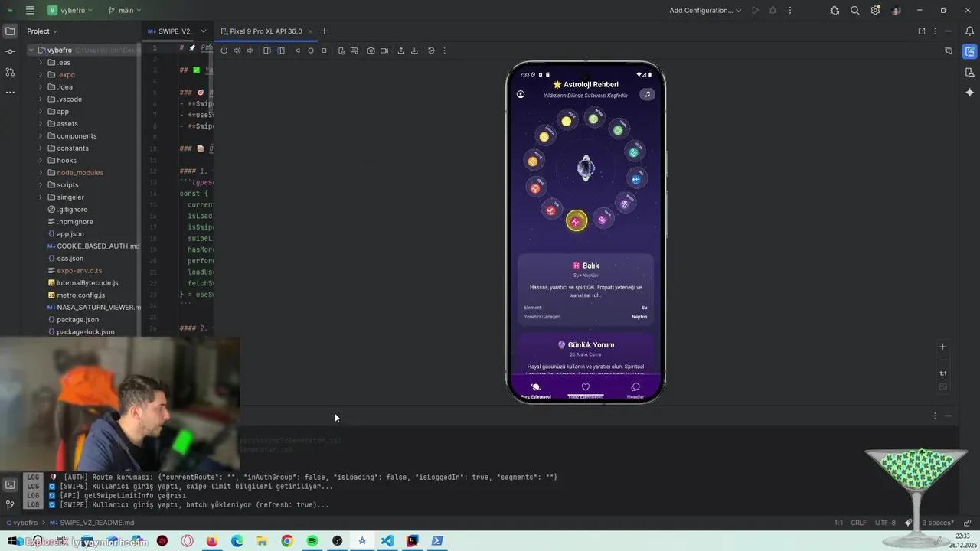Viewport: 980px width, 551px height.
Task: Click the upload arrow icon in emulator toolbar
Action: pos(401,51)
